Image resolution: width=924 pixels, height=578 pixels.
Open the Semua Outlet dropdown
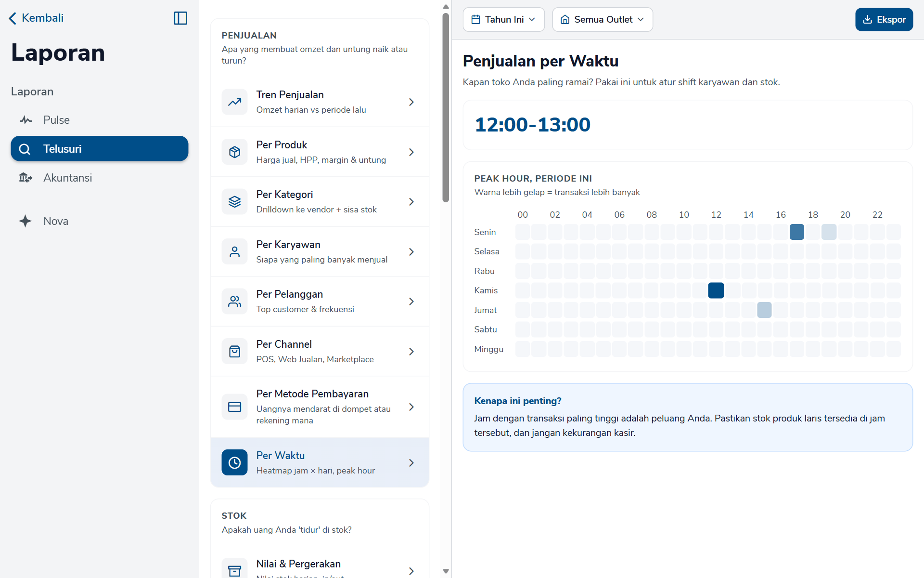[602, 20]
